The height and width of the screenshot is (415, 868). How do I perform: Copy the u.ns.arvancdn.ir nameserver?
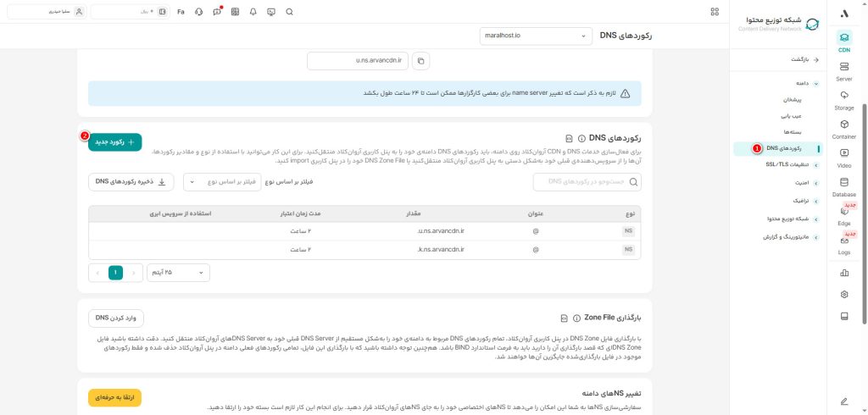[420, 61]
